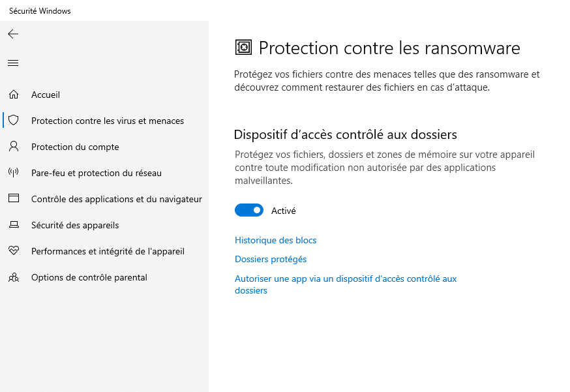
Task: Click the app and browser control icon
Action: point(14,199)
